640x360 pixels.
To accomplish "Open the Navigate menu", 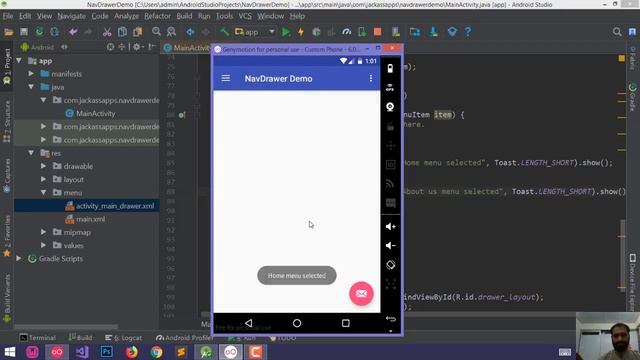I will point(71,16).
